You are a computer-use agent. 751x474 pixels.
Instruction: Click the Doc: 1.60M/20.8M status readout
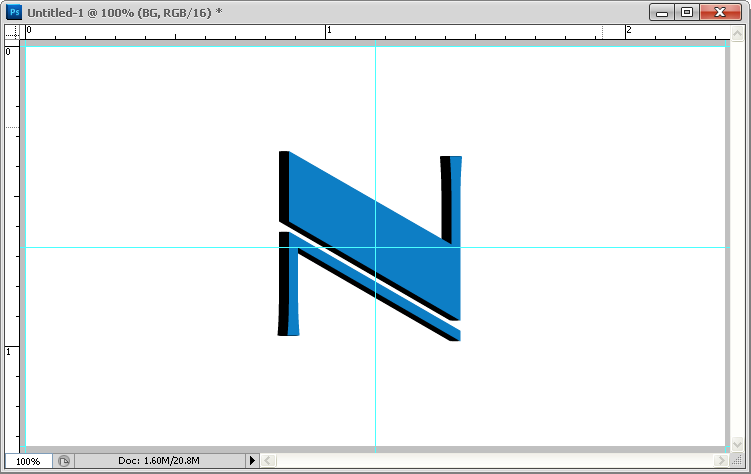point(158,461)
